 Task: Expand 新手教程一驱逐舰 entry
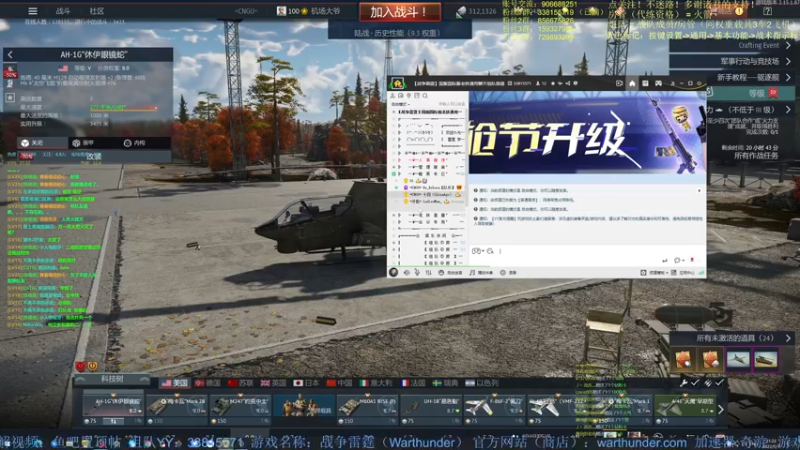click(733, 78)
